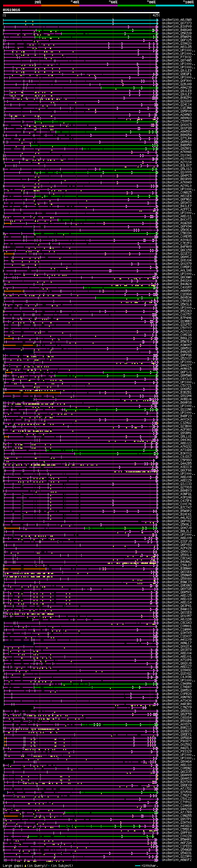Viewport: 197px width, 868px height.
Task: Select the UniRef100_A2AMW3 hit
Action: pos(177,115)
